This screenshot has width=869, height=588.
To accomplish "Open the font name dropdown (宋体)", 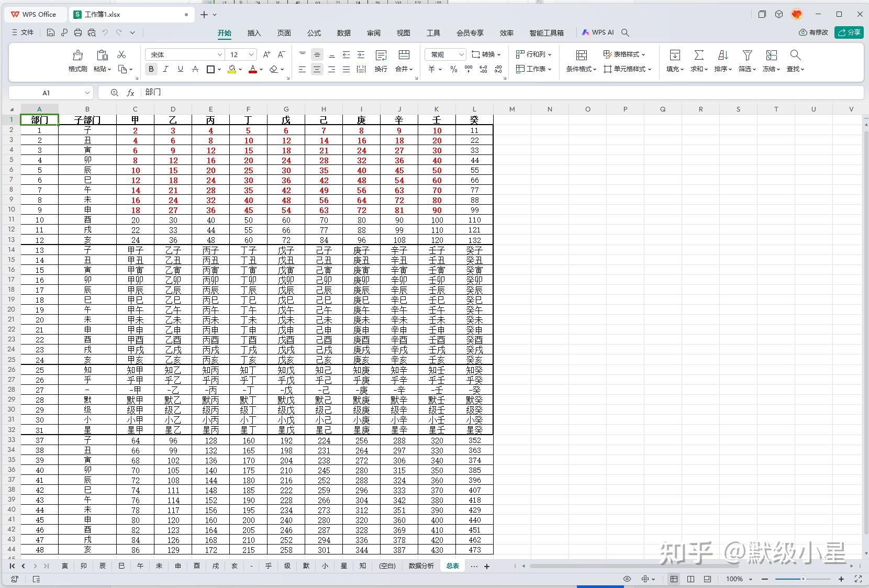I will (220, 54).
